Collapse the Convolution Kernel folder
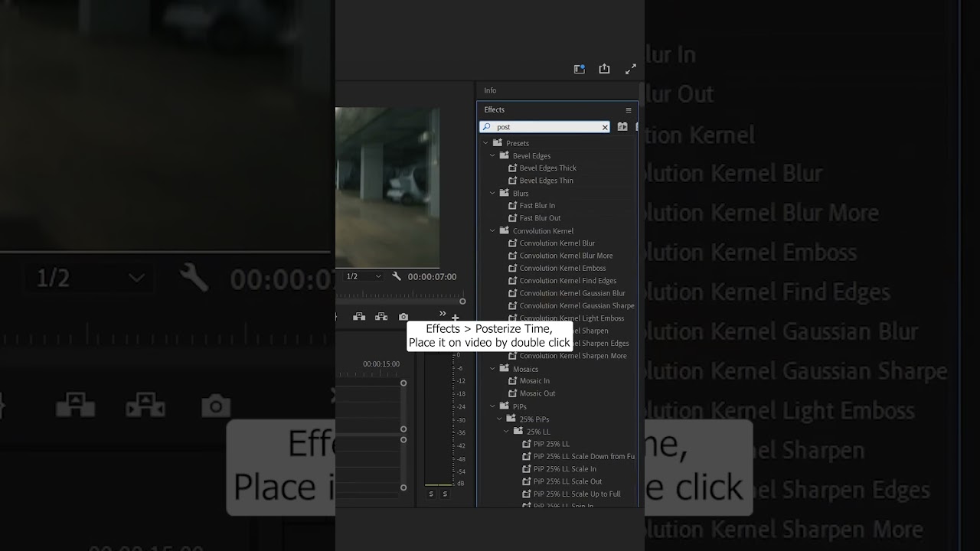The image size is (980, 551). (x=492, y=230)
